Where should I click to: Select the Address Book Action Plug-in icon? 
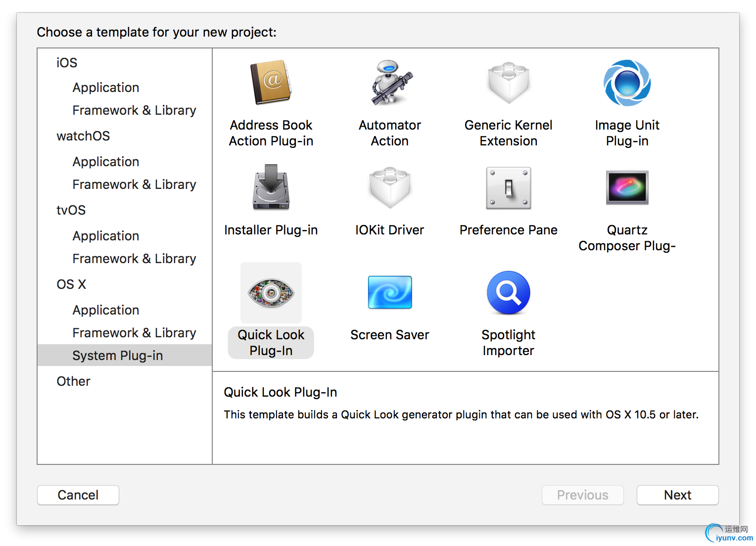point(271,83)
